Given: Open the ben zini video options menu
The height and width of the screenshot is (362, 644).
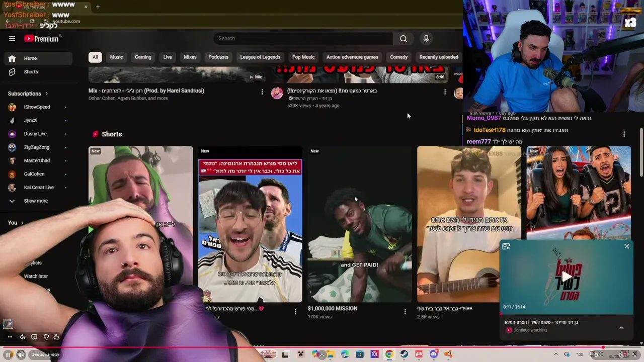Looking at the screenshot, I should (x=445, y=92).
